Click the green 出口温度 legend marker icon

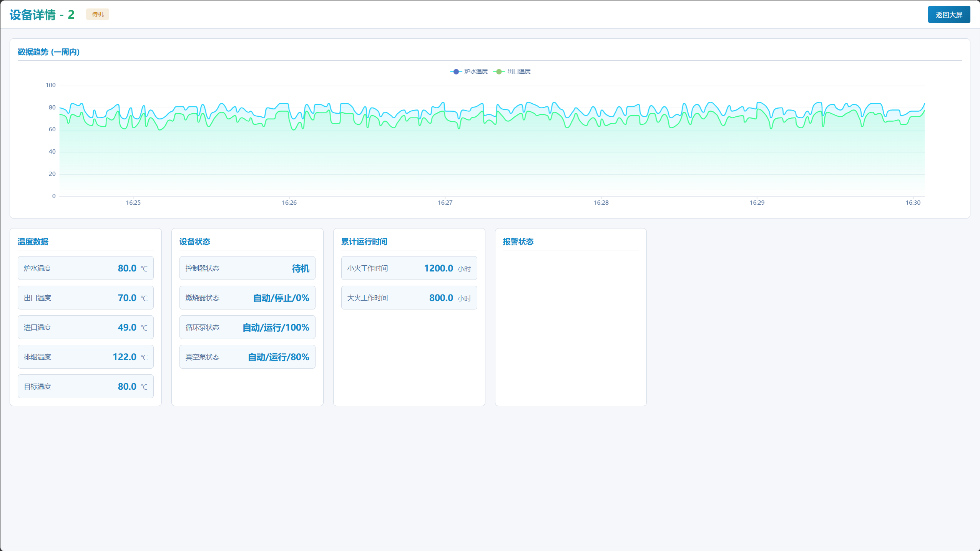pos(498,71)
